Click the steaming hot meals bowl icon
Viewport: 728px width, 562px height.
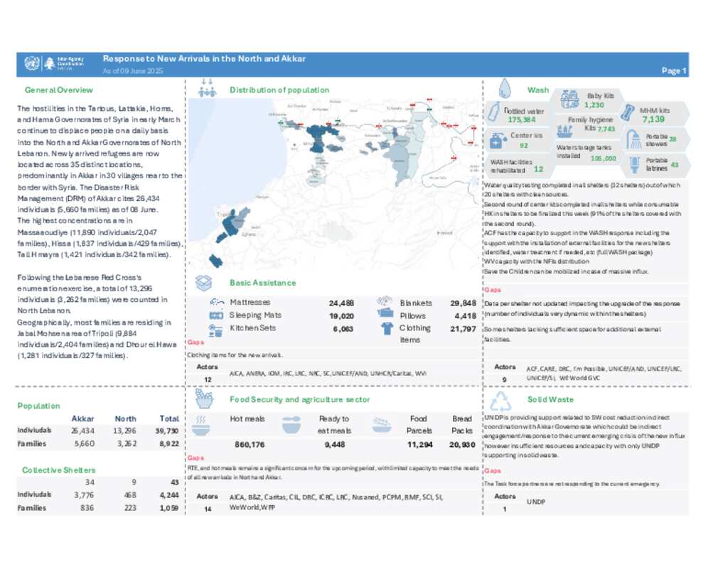click(x=200, y=423)
